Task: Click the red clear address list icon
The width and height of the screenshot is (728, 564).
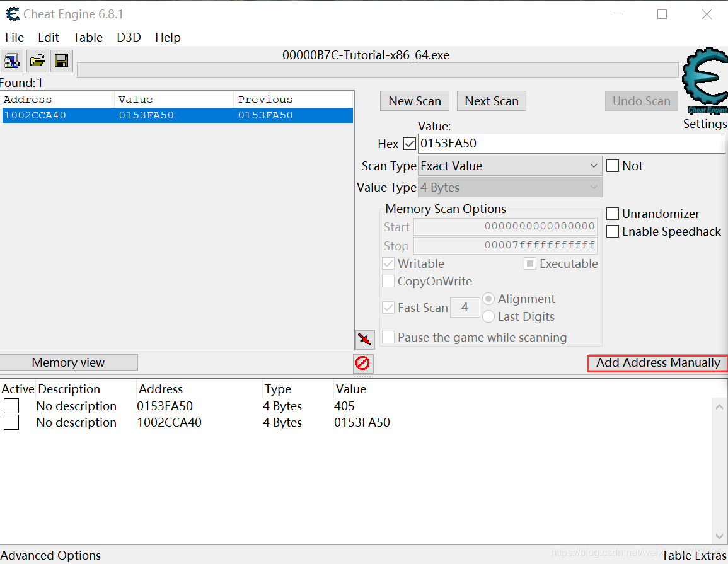Action: [x=362, y=363]
